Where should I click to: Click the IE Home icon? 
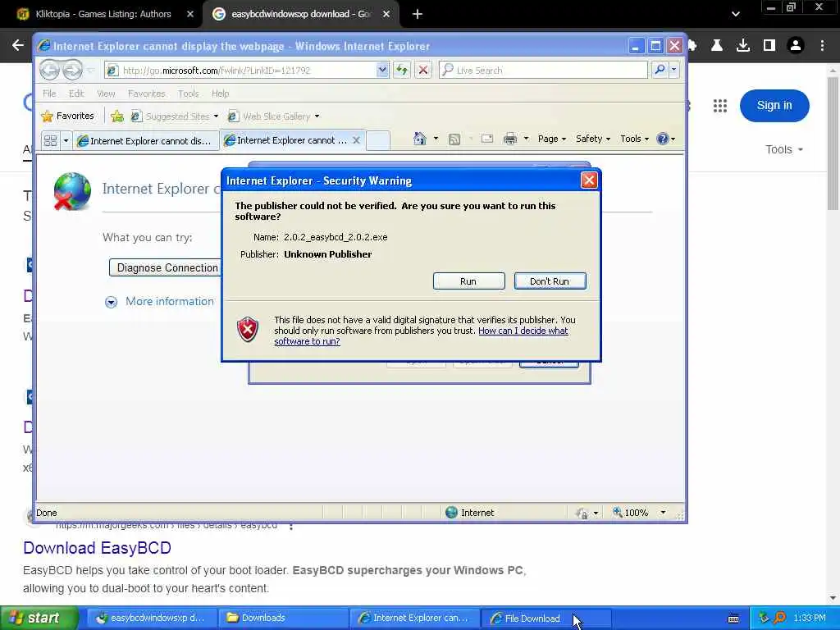tap(419, 139)
